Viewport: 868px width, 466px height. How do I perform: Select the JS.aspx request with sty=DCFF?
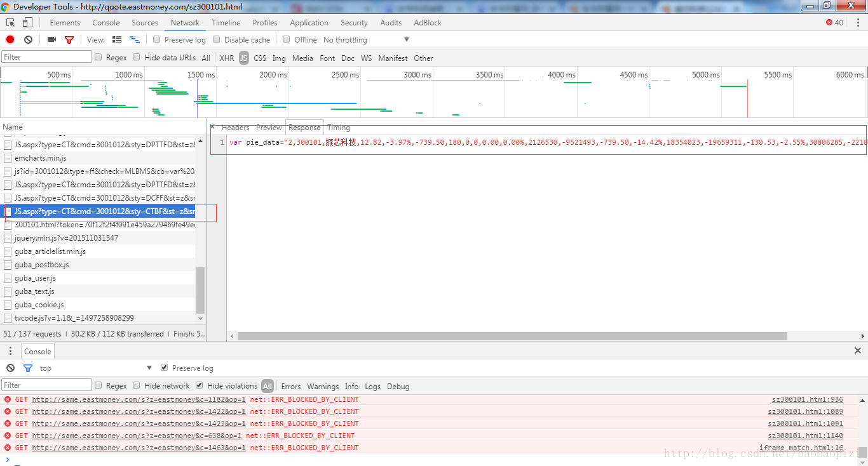(98, 198)
